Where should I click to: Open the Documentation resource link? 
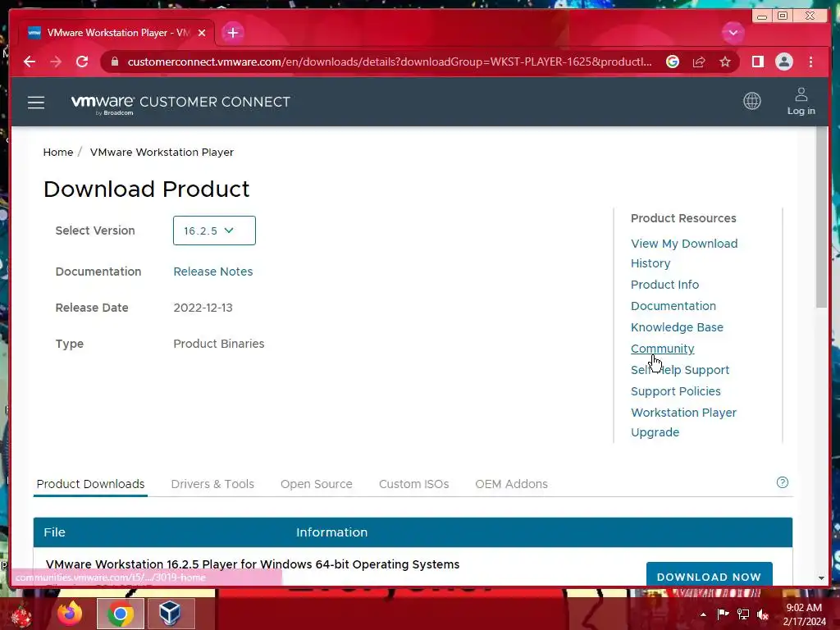click(673, 306)
